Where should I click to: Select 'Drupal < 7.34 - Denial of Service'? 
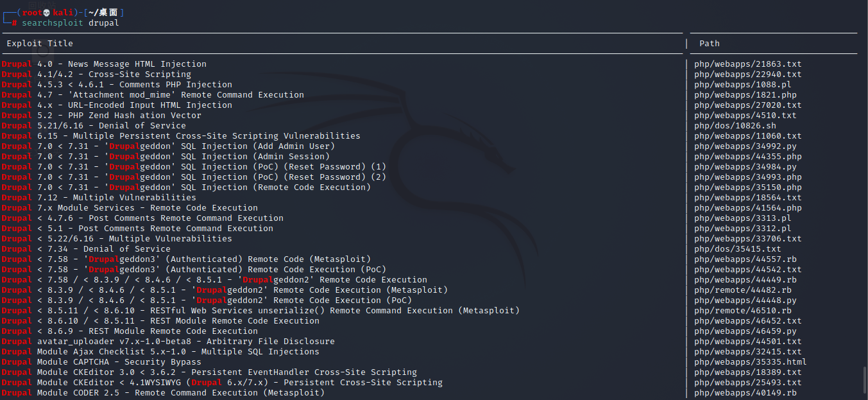[86, 249]
